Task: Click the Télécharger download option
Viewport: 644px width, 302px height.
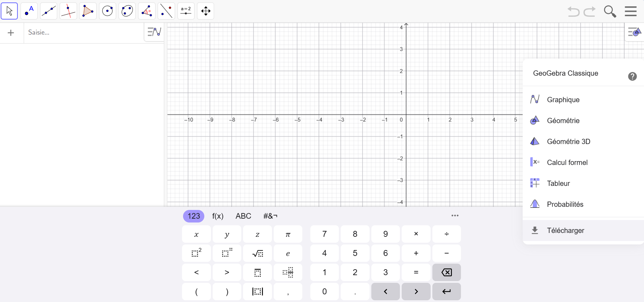Action: (583, 231)
